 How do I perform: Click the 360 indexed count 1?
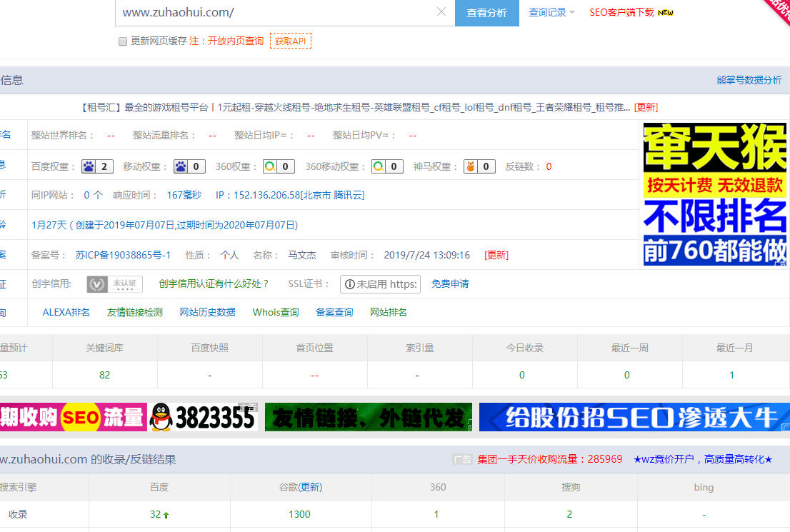pyautogui.click(x=436, y=514)
